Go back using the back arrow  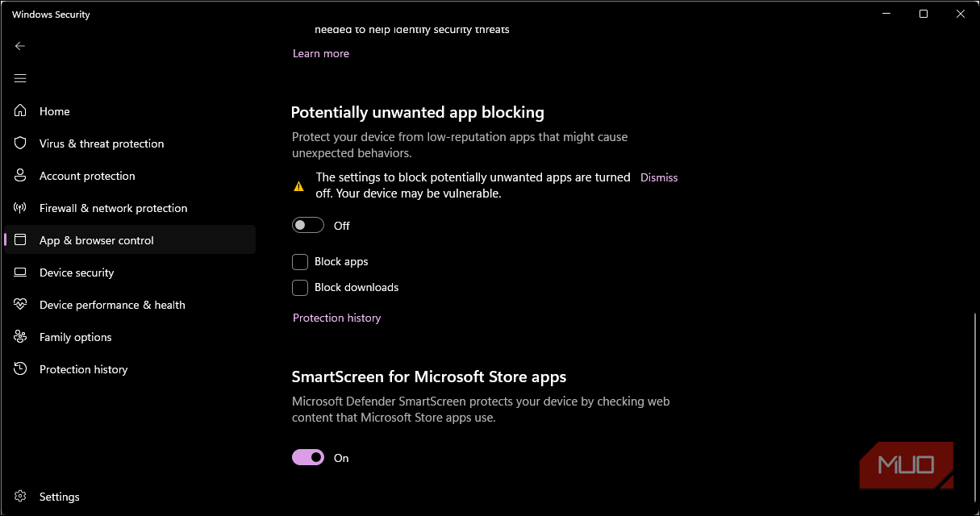(x=20, y=46)
